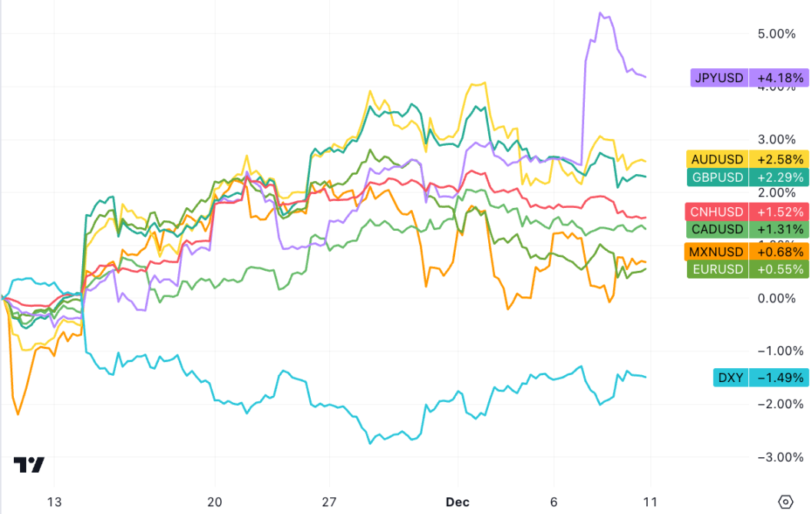Open chart settings hexagon icon
This screenshot has height=514, width=812.
785,502
